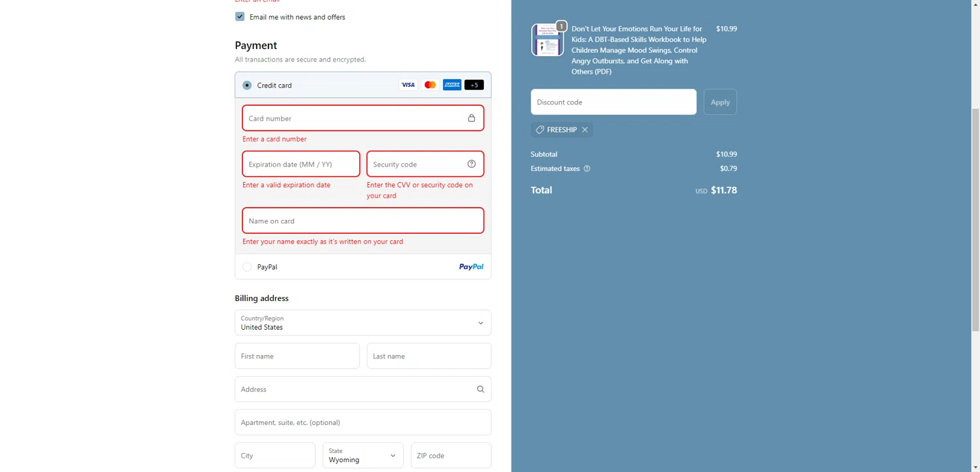Click the Estimated taxes $0.79 value

[728, 168]
